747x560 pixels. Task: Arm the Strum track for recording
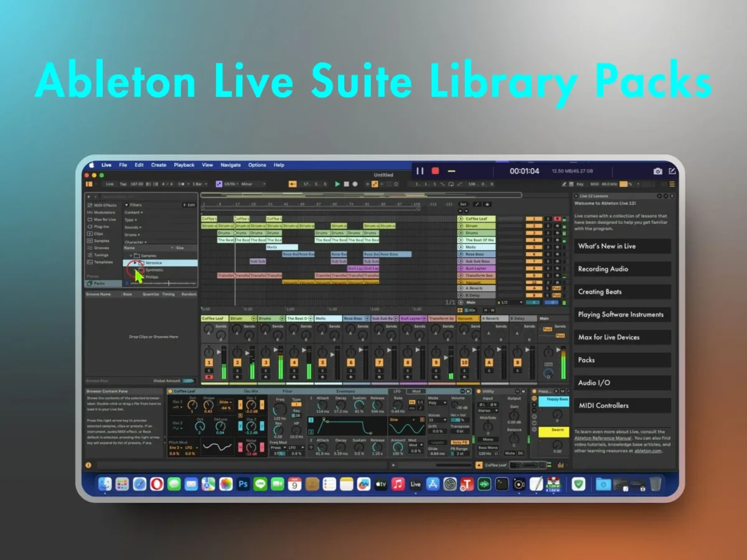(x=556, y=226)
